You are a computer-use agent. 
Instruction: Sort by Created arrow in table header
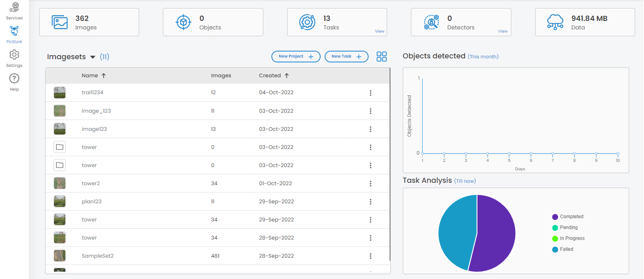tap(287, 76)
